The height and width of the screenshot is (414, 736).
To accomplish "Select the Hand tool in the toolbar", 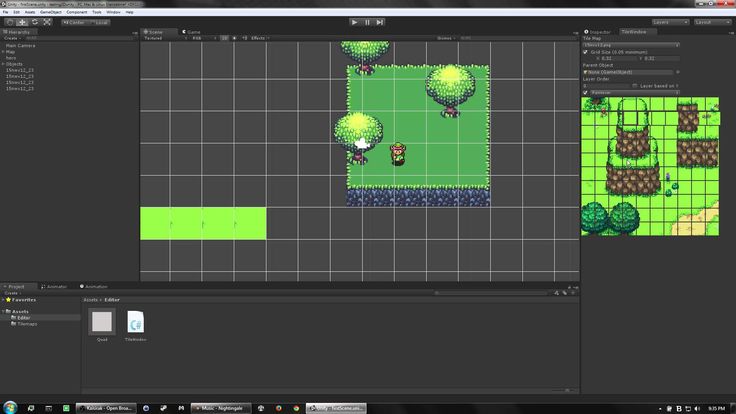I will 9,22.
